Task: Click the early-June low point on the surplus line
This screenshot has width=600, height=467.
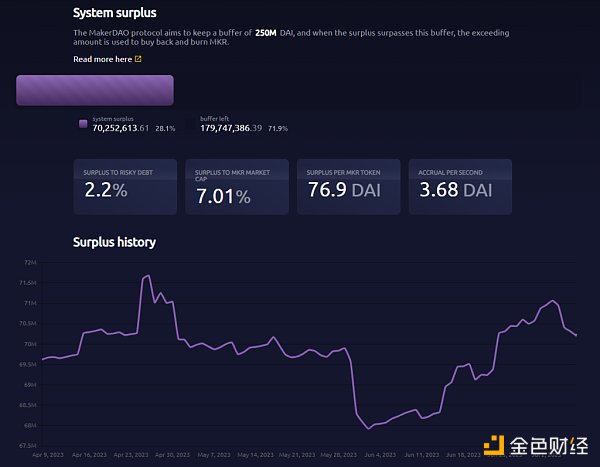Action: (x=368, y=428)
